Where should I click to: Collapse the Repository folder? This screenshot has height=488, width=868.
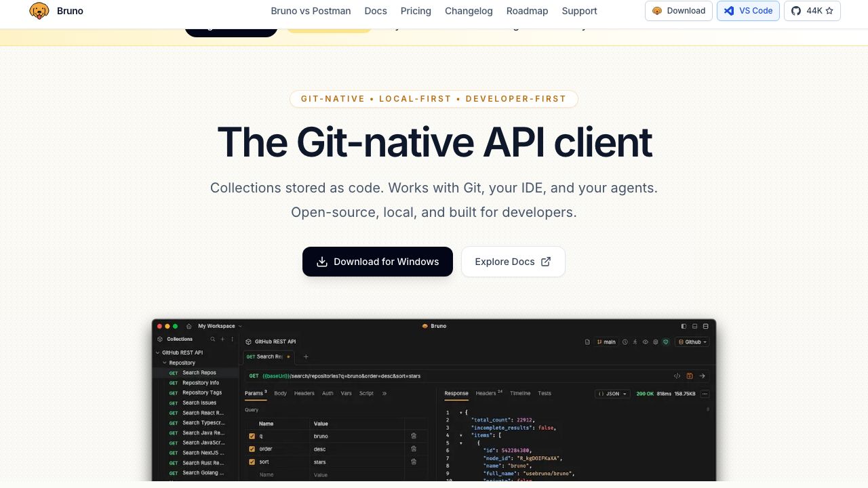(164, 363)
